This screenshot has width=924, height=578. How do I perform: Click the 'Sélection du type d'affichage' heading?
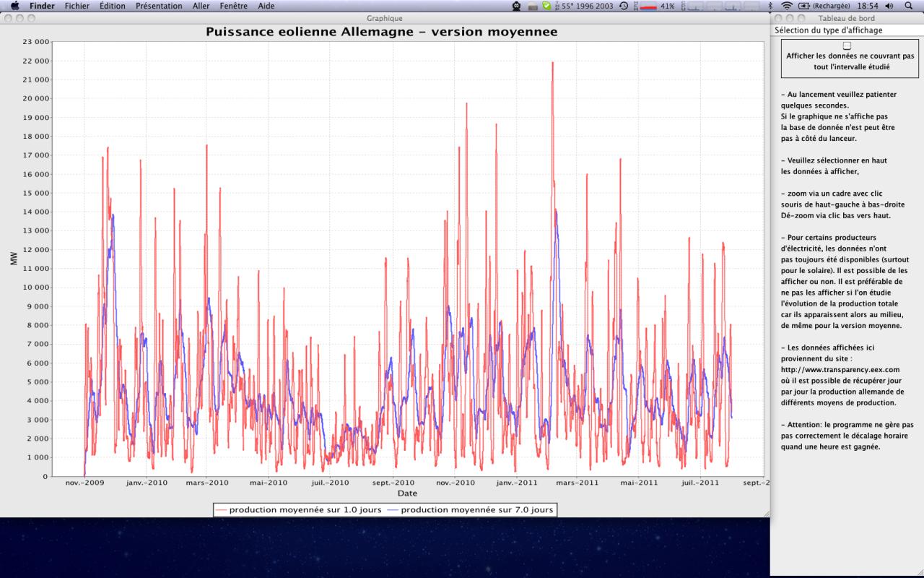pyautogui.click(x=829, y=30)
